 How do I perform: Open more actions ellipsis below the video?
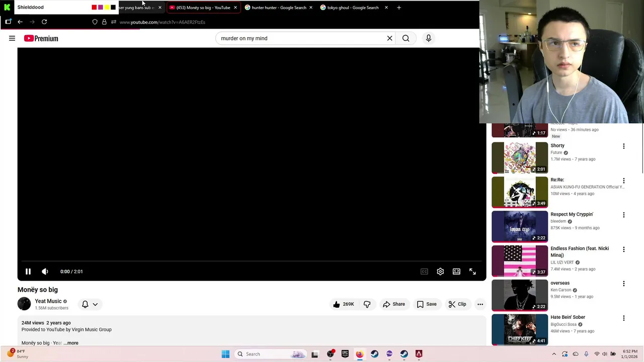tap(480, 304)
